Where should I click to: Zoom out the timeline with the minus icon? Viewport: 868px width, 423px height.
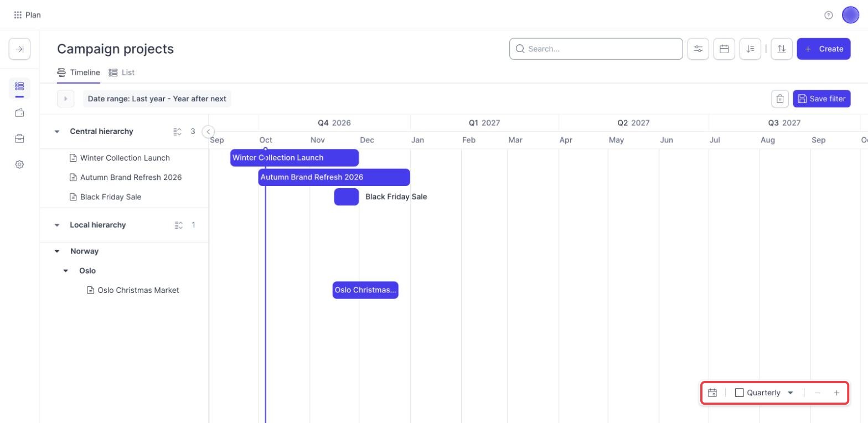pyautogui.click(x=818, y=393)
